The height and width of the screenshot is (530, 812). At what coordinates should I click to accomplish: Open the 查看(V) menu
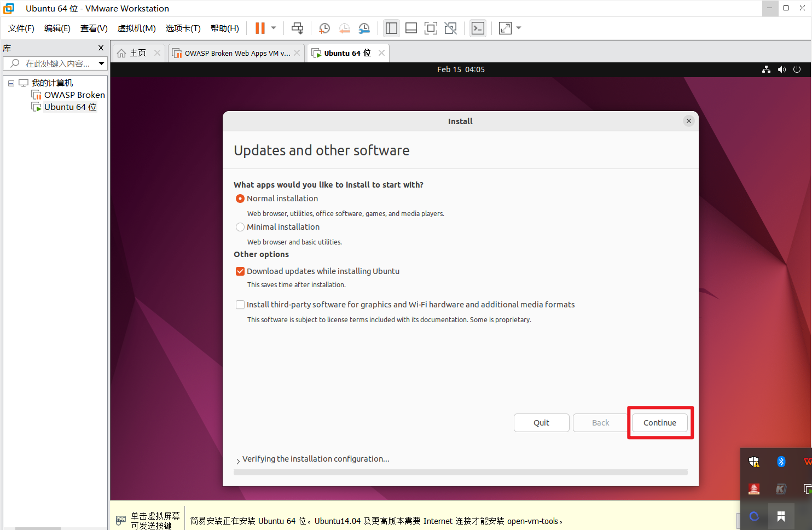coord(94,28)
